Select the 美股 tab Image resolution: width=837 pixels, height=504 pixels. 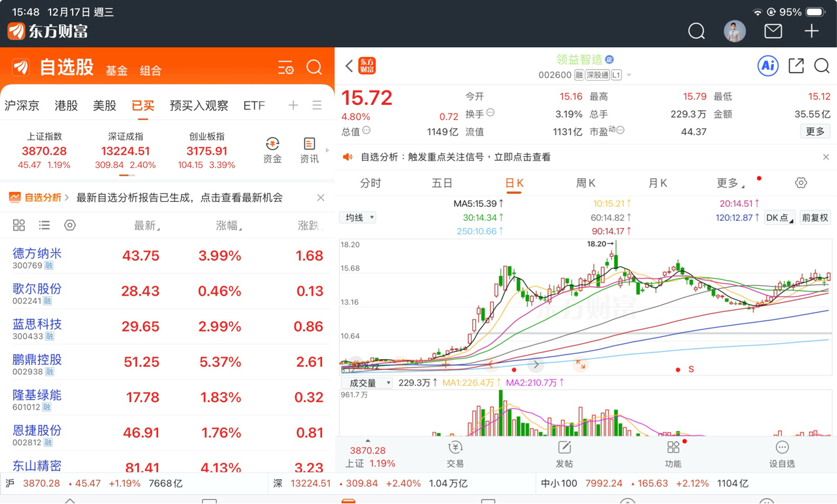104,106
